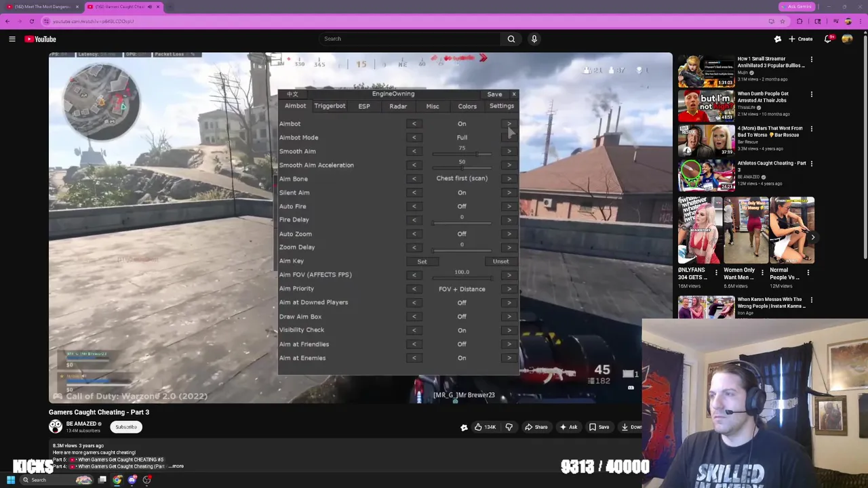Start voice search with the microphone
Image resolution: width=868 pixels, height=488 pixels.
pos(534,39)
